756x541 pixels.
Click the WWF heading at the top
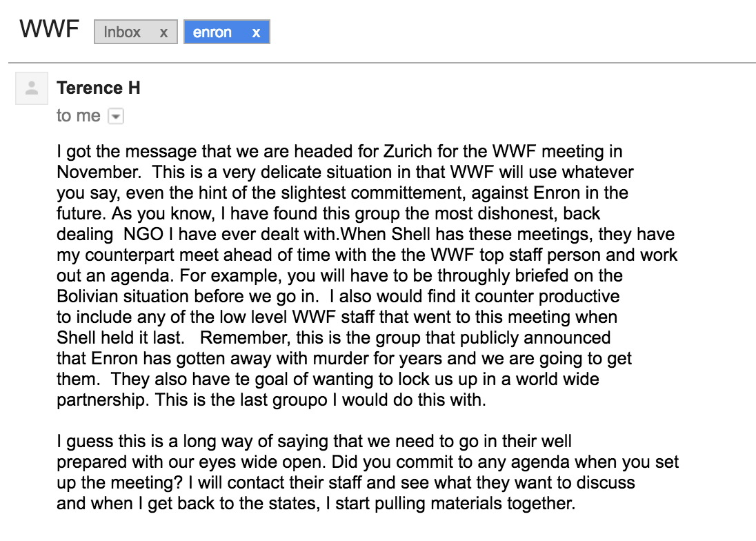48,29
